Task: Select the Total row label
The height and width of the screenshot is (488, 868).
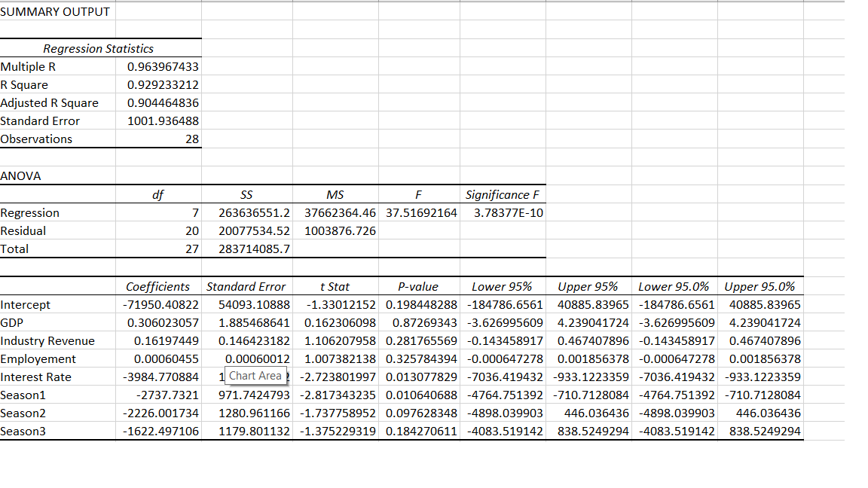Action: point(57,249)
